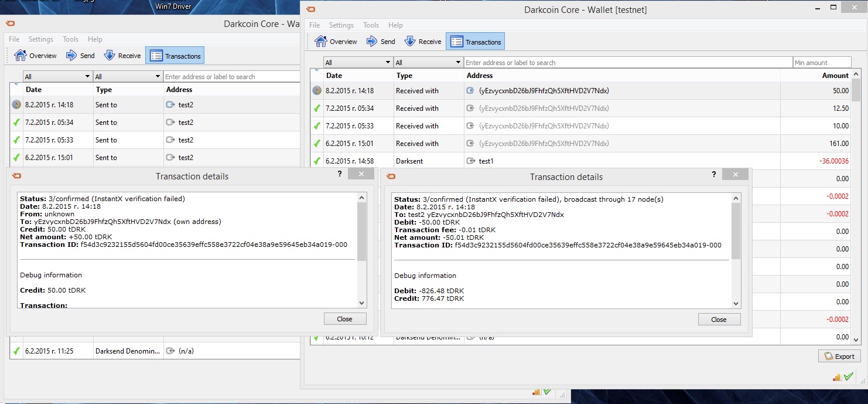Image resolution: width=868 pixels, height=404 pixels.
Task: Select the Darksent type cell
Action: click(429, 161)
